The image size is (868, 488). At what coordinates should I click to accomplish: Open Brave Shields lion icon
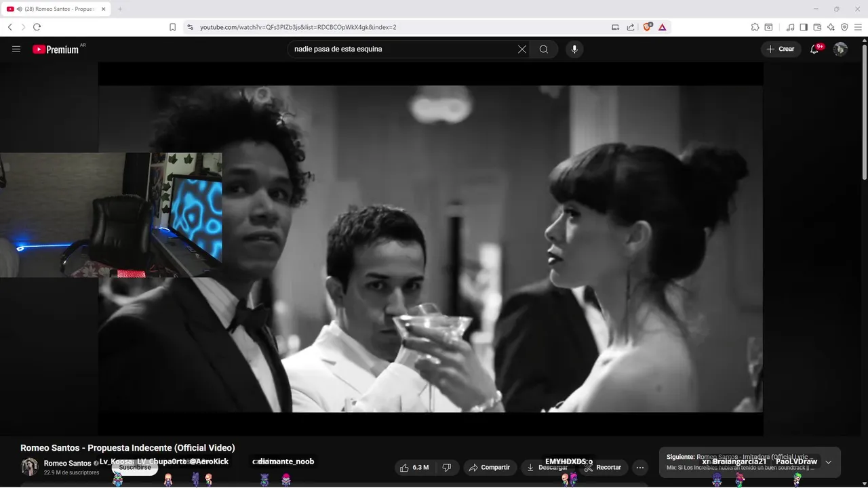pos(648,27)
